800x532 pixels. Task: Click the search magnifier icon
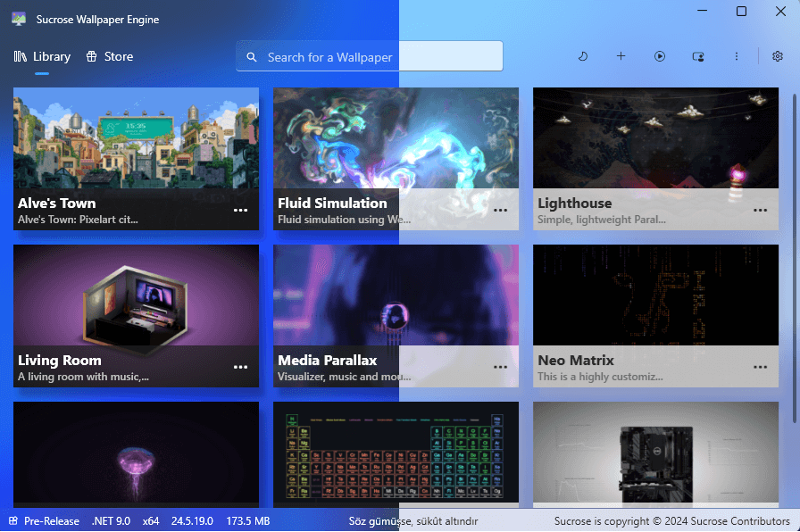(253, 57)
